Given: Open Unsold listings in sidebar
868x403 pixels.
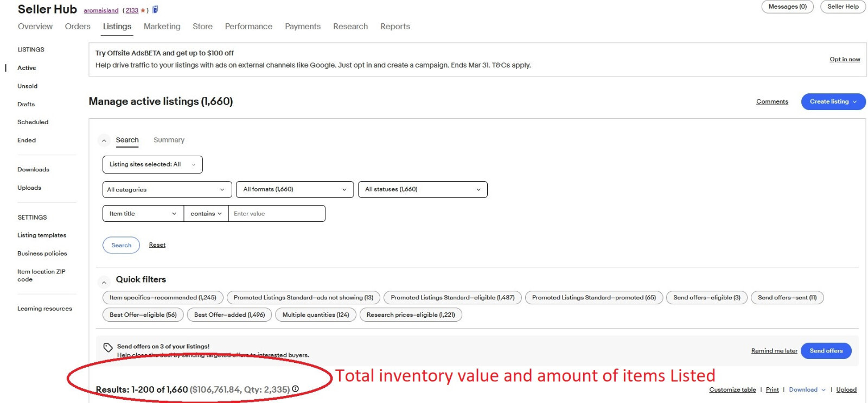Looking at the screenshot, I should coord(27,86).
